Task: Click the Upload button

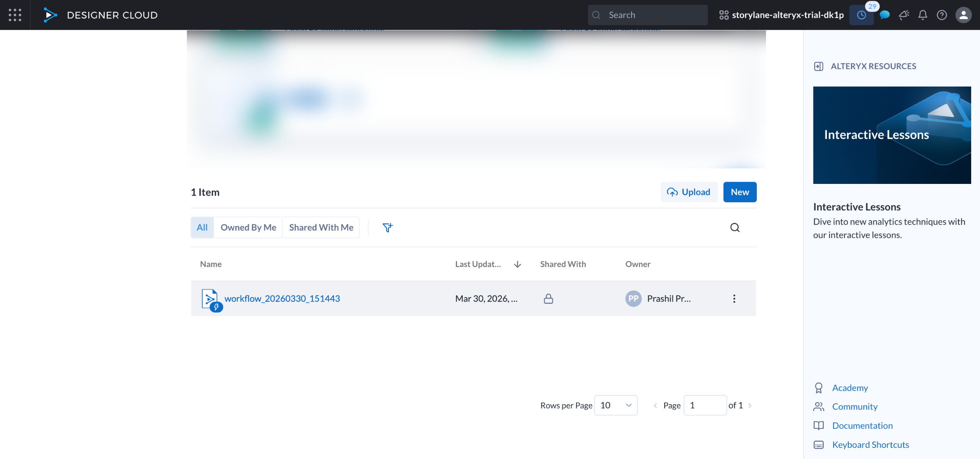Action: pyautogui.click(x=689, y=192)
